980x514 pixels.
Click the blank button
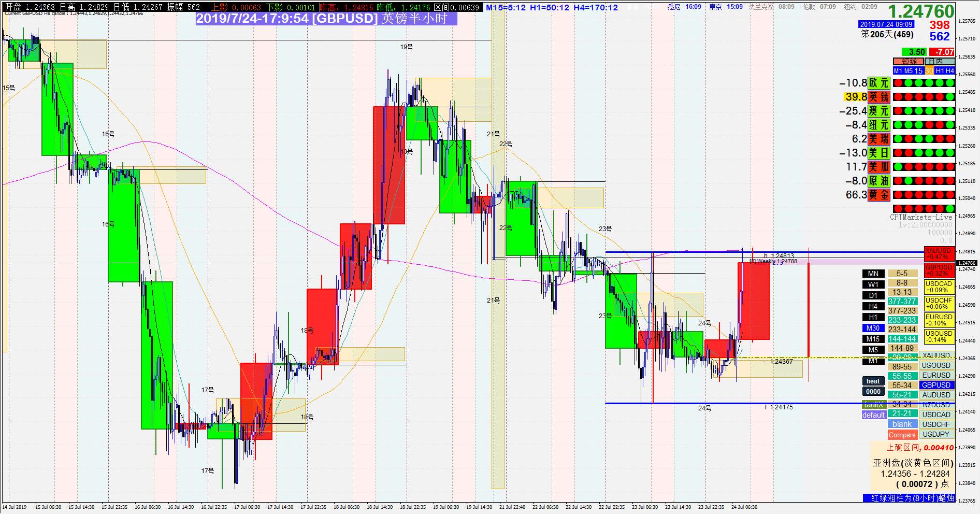point(902,424)
